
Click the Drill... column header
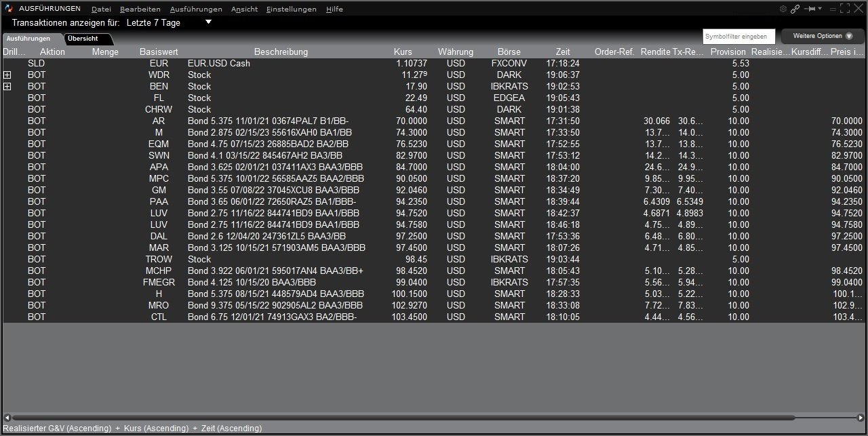[14, 52]
